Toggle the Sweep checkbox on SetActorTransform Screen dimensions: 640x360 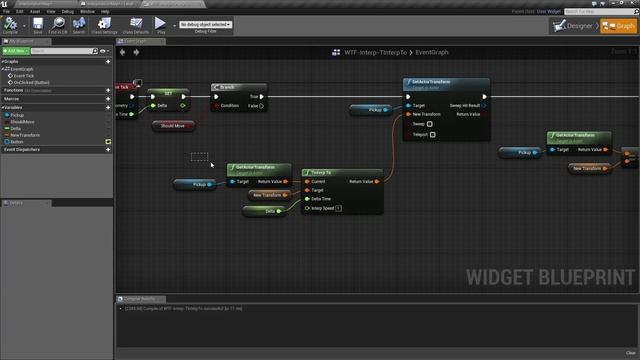429,124
